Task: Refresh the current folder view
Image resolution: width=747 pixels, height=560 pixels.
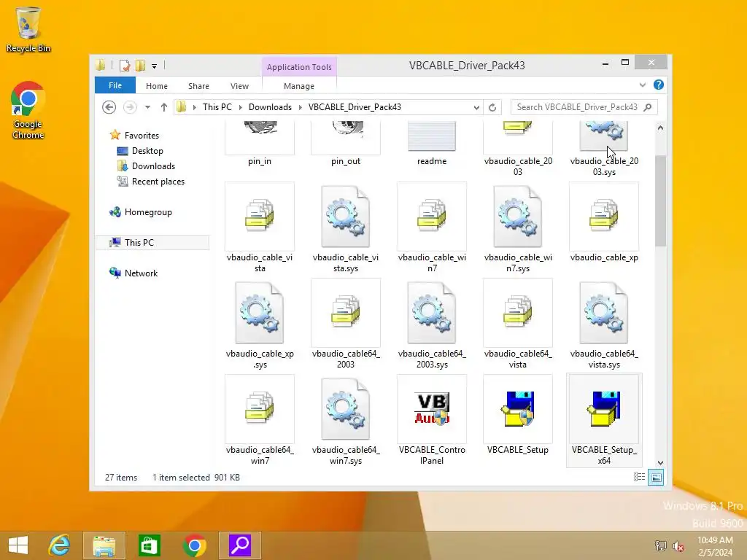Action: tap(492, 107)
